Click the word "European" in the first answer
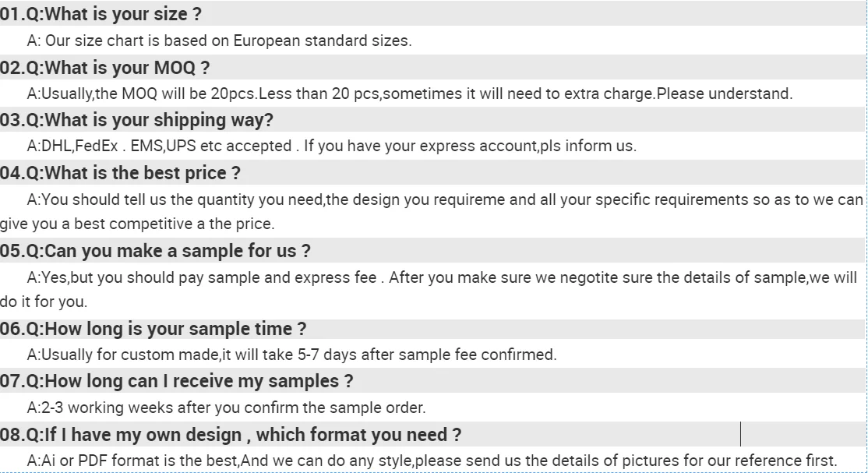The image size is (868, 473). point(266,41)
